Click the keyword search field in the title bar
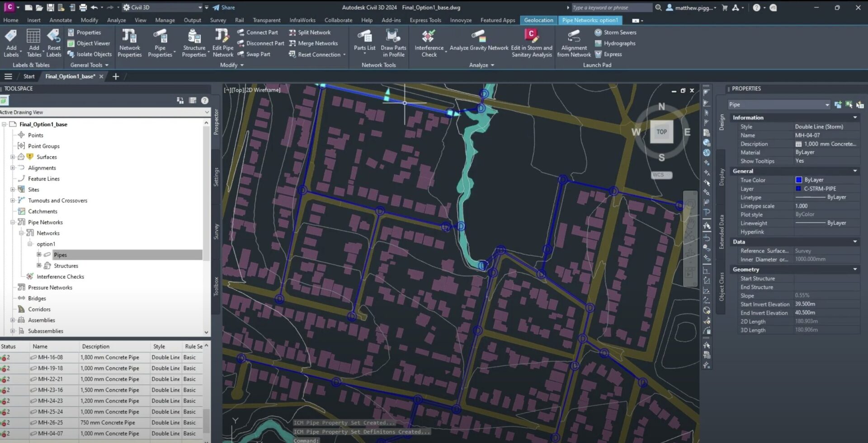 610,7
